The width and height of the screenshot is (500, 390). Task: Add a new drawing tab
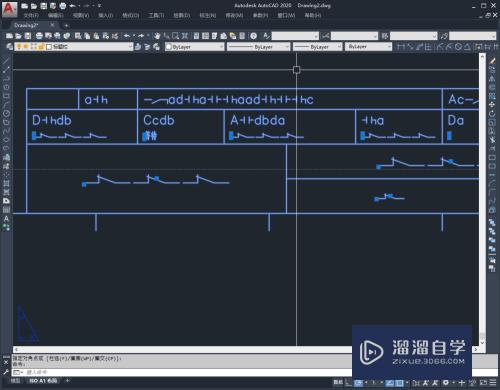coord(66,25)
